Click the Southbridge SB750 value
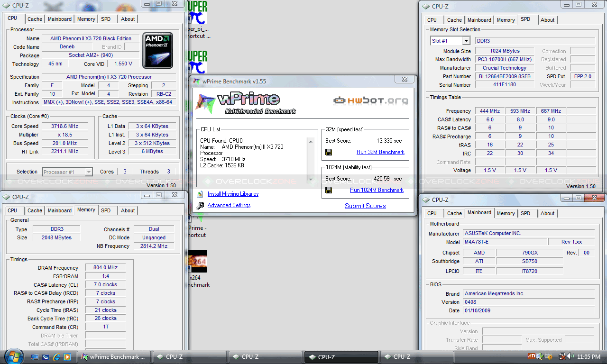Screen dimensions: 607x364 click(x=530, y=261)
